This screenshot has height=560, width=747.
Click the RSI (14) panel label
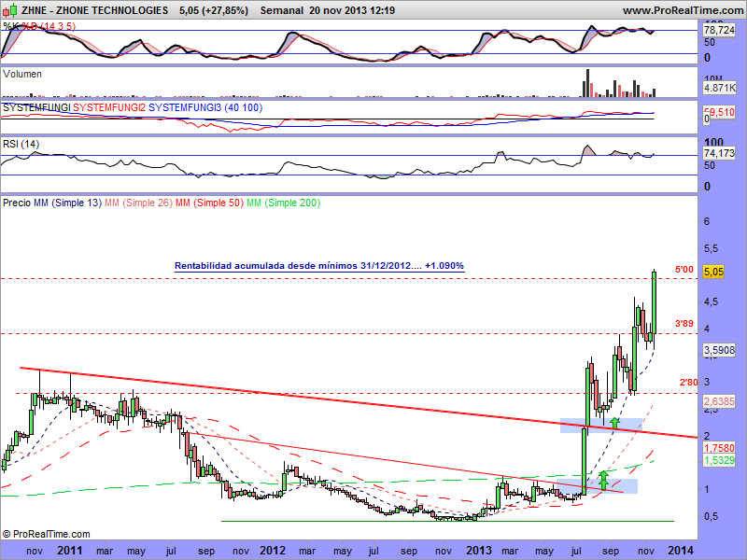click(21, 144)
